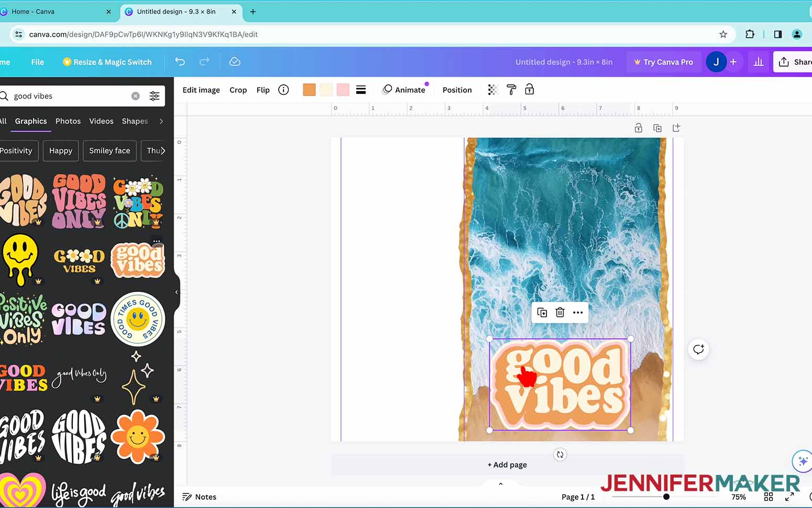Enter fullscreen presentation icon
The height and width of the screenshot is (508, 812).
[x=789, y=496]
